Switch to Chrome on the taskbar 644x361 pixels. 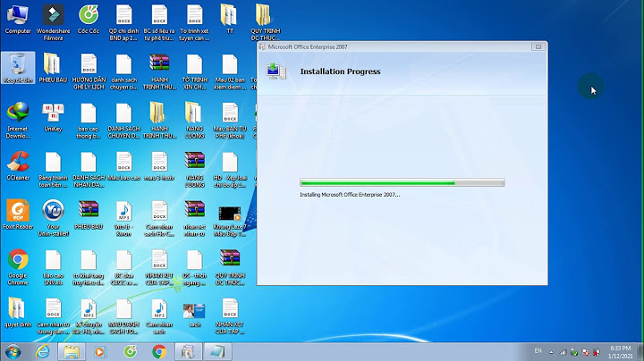point(159,351)
